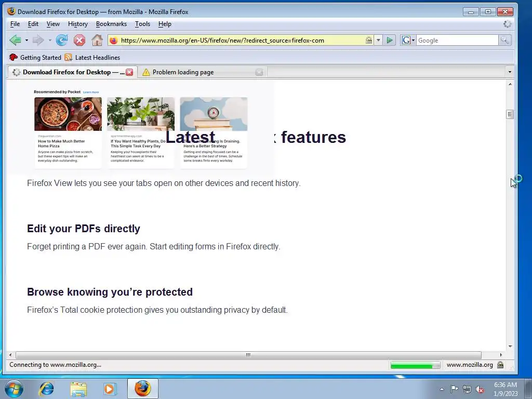Click the horizontal scrollbar left arrow
This screenshot has height=399, width=532.
tap(10, 355)
